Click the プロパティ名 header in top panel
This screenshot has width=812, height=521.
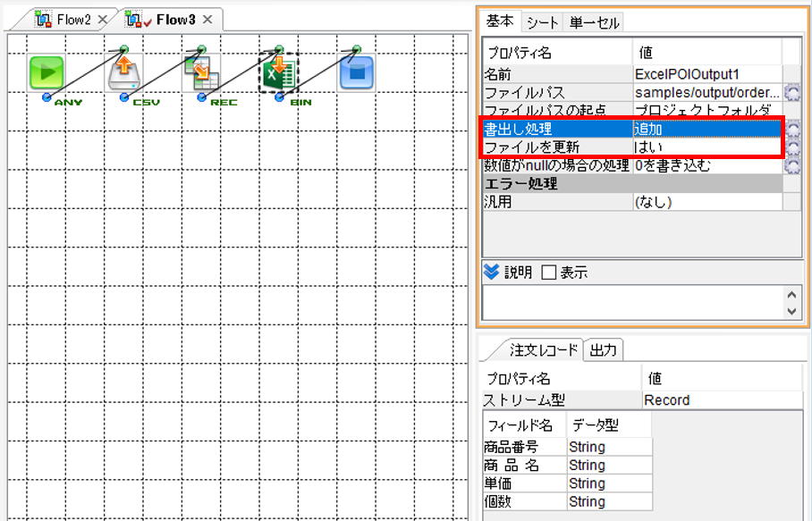(x=557, y=52)
